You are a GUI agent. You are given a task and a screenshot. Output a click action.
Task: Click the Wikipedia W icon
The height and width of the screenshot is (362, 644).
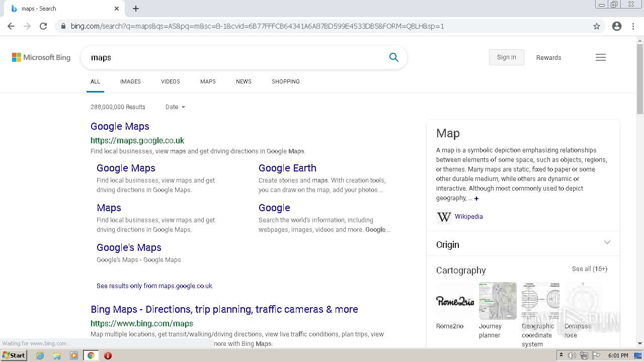[444, 217]
